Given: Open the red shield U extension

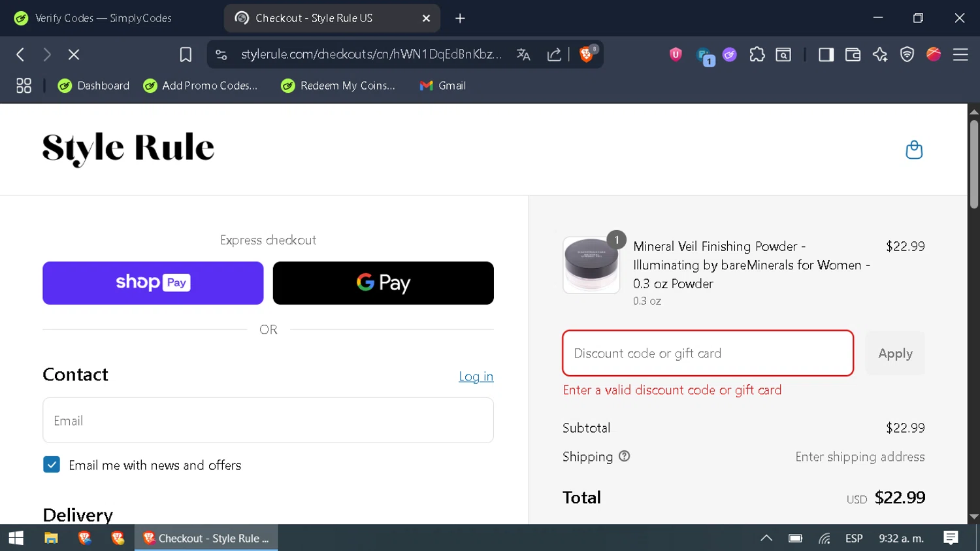Looking at the screenshot, I should 676,55.
